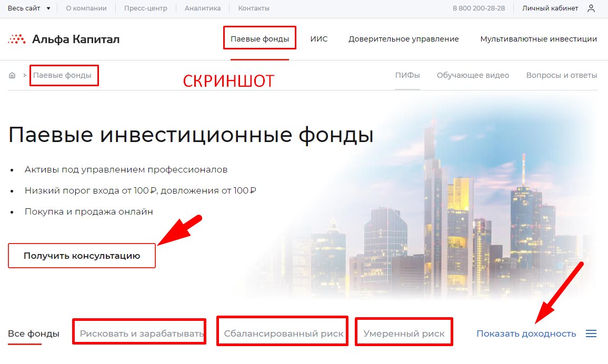Viewport: 608px width, 364px height.
Task: Select Паевые фонды in main menu
Action: (260, 39)
